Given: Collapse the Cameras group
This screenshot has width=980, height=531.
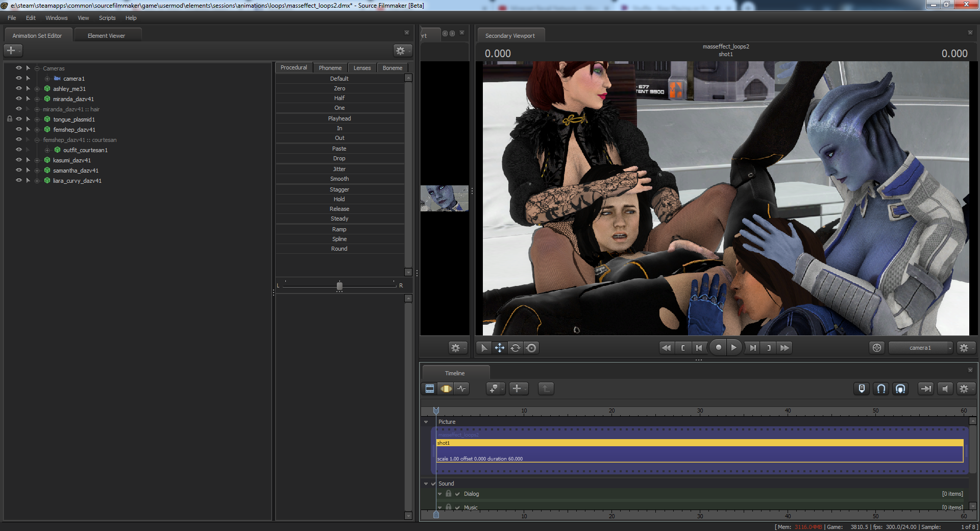Looking at the screenshot, I should point(37,68).
